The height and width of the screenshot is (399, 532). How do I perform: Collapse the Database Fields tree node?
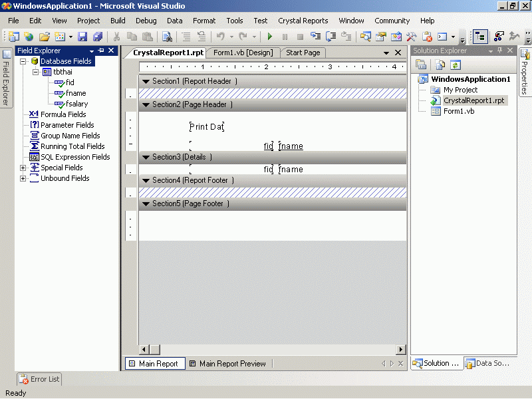23,61
